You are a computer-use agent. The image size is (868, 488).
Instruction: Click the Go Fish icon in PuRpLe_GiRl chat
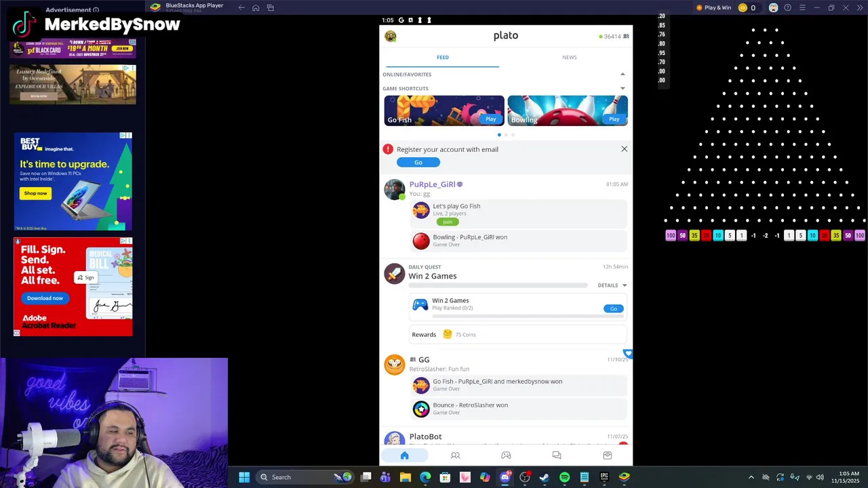[x=421, y=210]
